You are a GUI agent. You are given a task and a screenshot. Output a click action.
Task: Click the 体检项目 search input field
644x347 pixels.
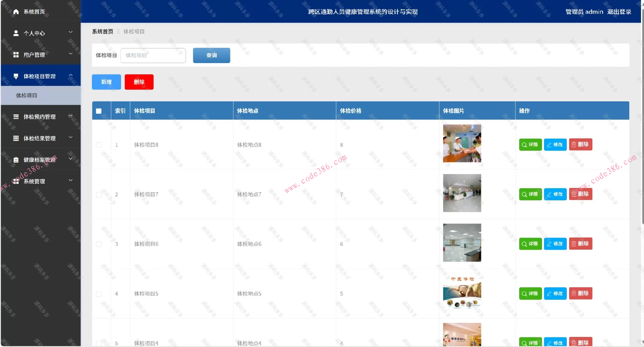(153, 55)
